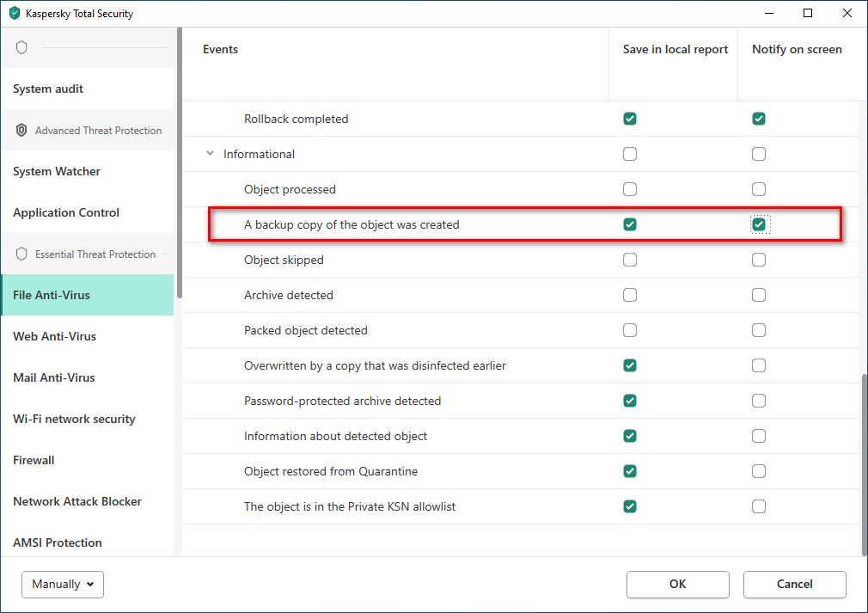Enable Save in local report for Object processed

[x=630, y=189]
